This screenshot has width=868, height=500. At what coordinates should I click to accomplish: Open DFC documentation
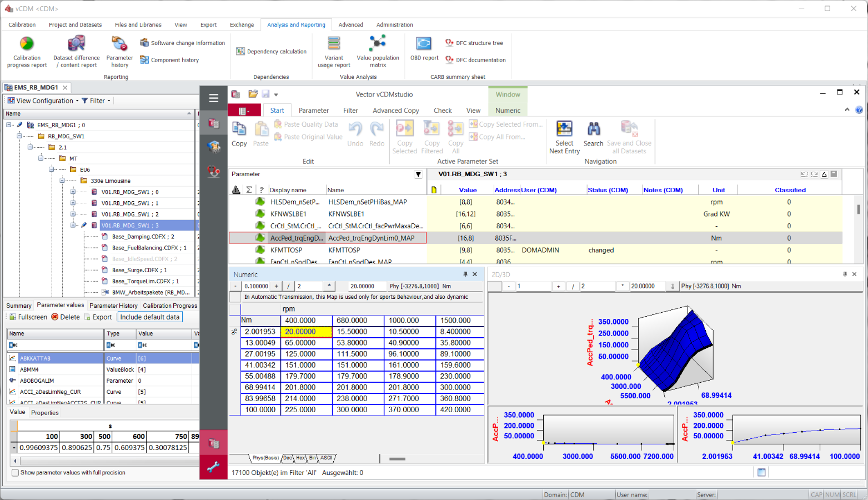click(x=475, y=60)
